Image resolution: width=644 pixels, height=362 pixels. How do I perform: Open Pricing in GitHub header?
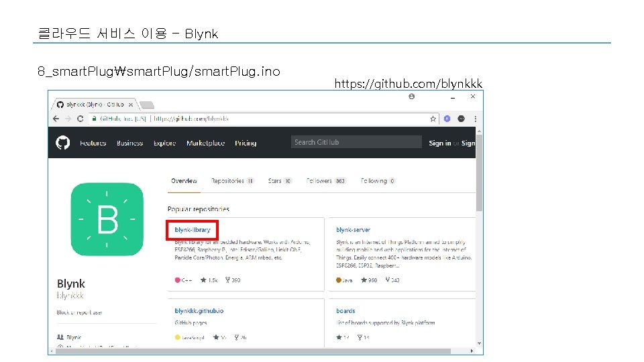pos(246,143)
